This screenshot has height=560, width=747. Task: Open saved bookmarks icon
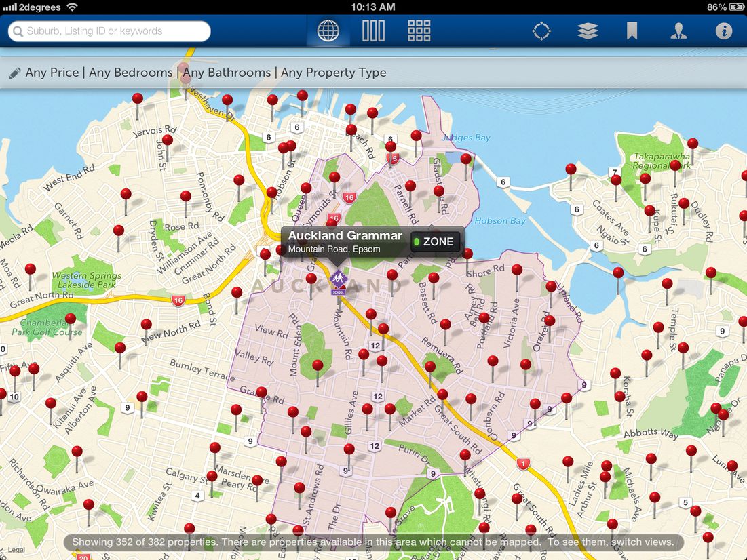pyautogui.click(x=632, y=31)
